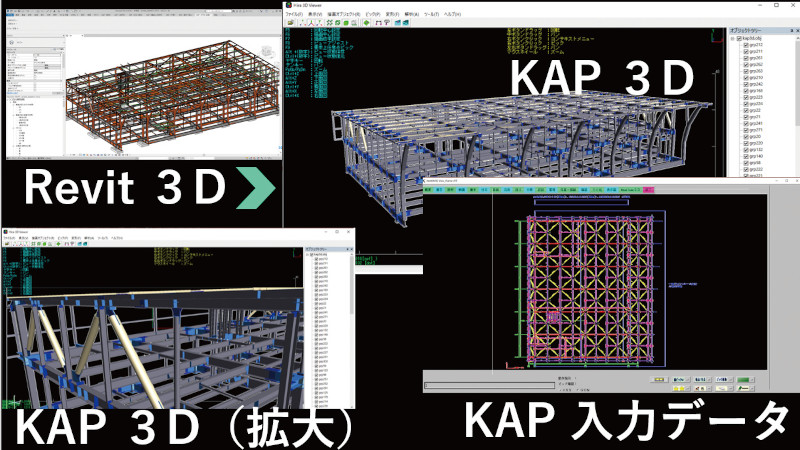Click last teal box icon in KAP 3D (拡大) toolbar
This screenshot has height=450, width=800.
pos(85,244)
